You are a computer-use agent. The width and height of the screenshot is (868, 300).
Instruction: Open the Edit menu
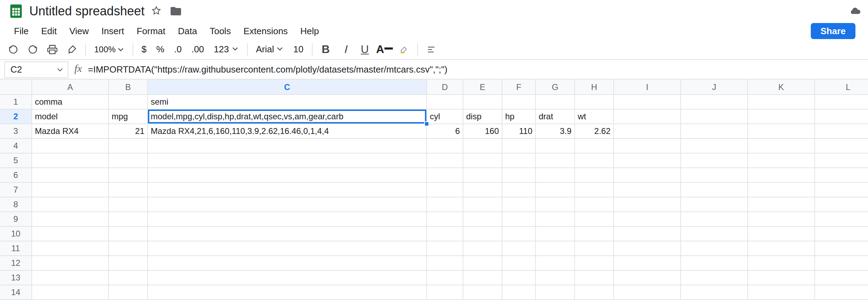pos(49,31)
